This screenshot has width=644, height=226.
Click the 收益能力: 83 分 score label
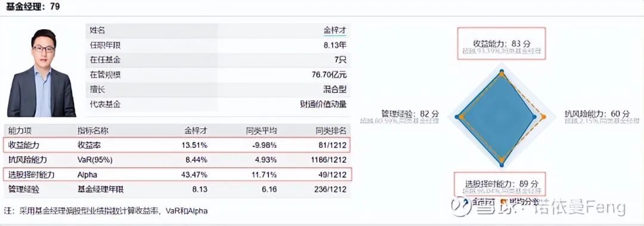(x=501, y=43)
